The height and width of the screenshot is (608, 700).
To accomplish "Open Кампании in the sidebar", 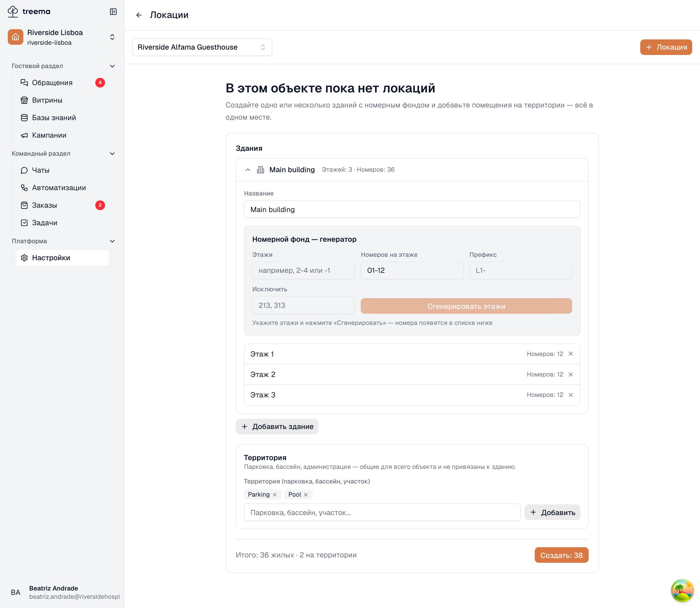I will 63,135.
